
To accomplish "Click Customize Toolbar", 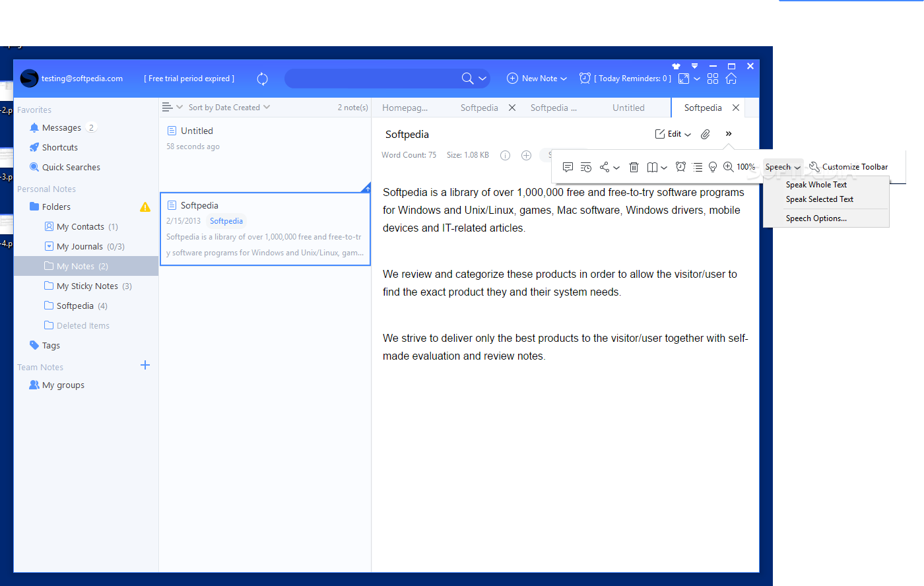I will pos(849,167).
